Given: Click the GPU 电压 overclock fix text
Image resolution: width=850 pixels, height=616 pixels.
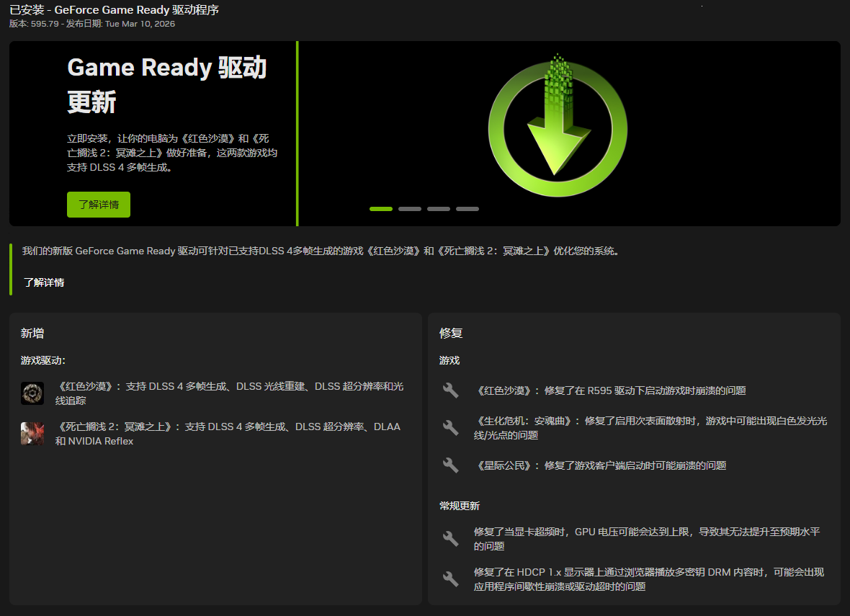Looking at the screenshot, I should tap(647, 538).
